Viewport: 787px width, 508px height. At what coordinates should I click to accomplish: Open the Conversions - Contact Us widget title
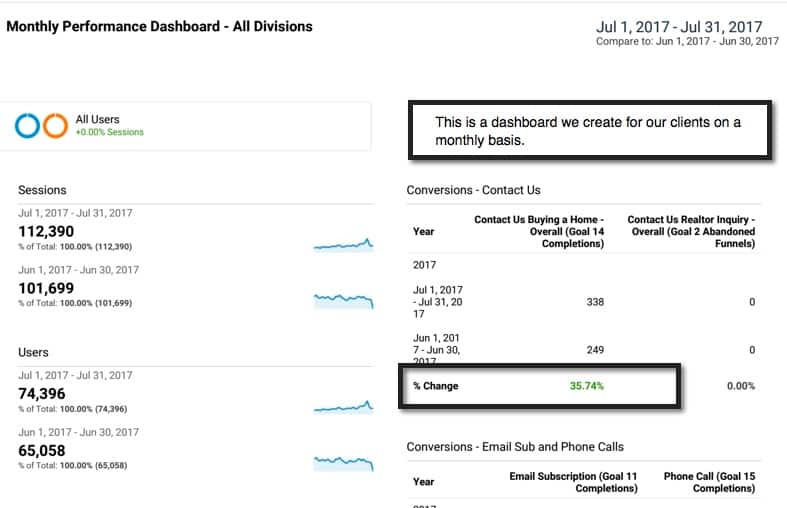[473, 190]
